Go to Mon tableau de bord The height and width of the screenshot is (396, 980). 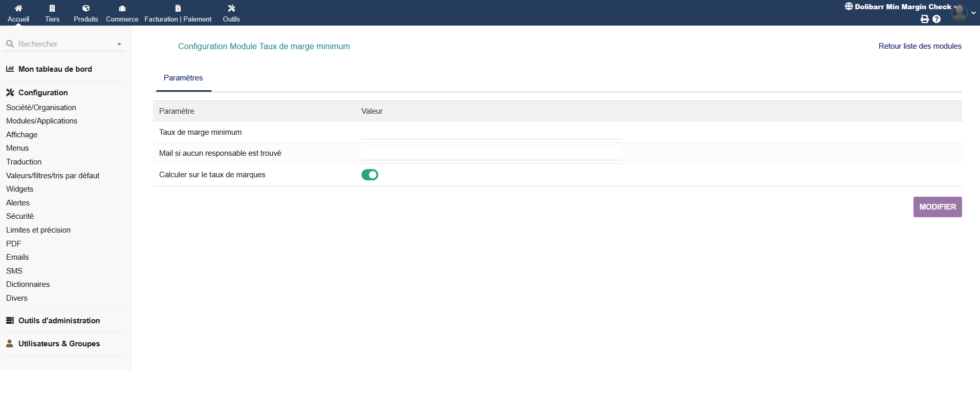[x=55, y=69]
